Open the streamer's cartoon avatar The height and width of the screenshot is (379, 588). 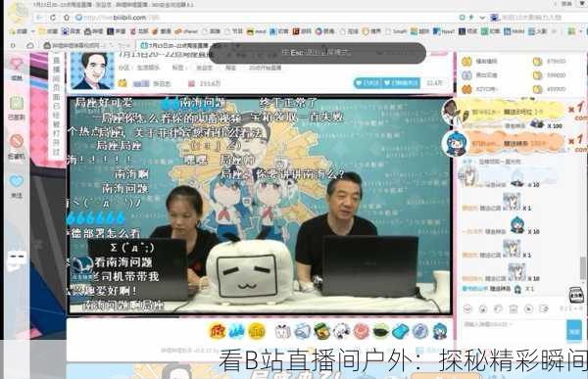tap(93, 71)
